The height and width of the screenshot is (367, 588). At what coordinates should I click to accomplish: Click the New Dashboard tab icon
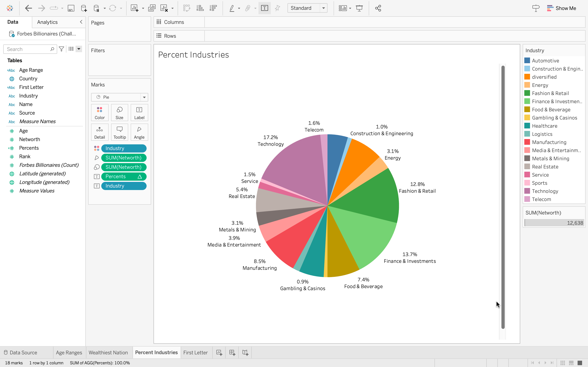232,353
